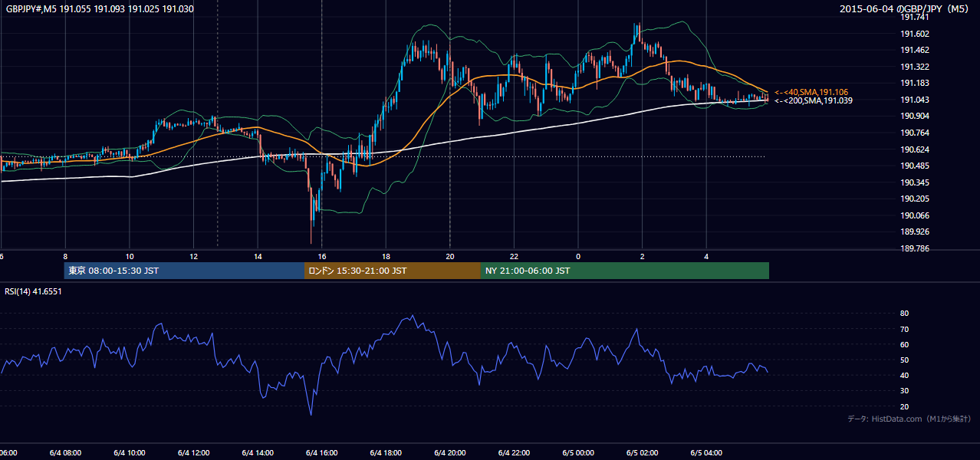The width and height of the screenshot is (980, 460).
Task: Click the 6/4 22:00 date axis label
Action: pos(514,453)
